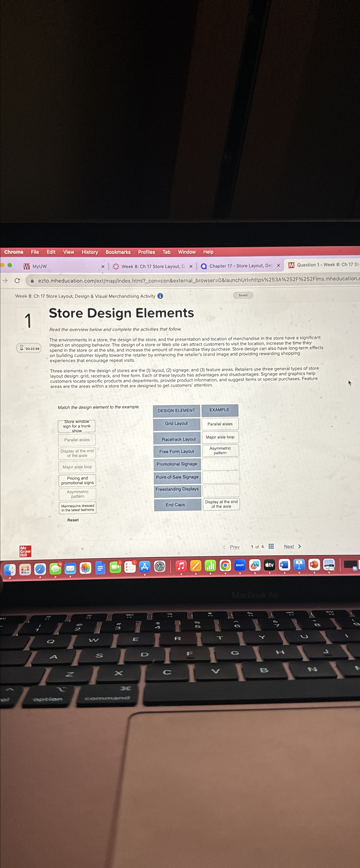This screenshot has height=868, width=360.
Task: Select the 'Store window sign for a trunk show' card
Action: tap(77, 426)
